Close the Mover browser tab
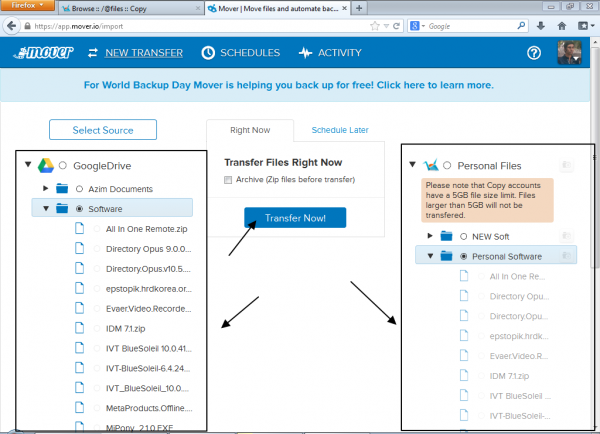 345,8
